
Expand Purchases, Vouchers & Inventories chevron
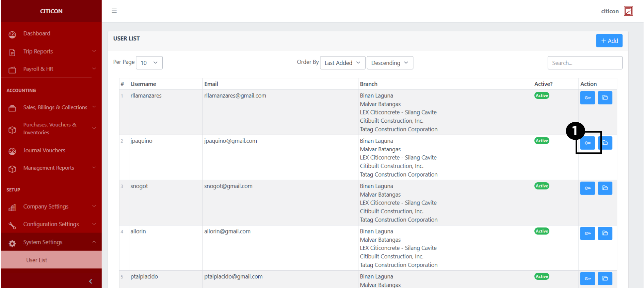coord(94,128)
